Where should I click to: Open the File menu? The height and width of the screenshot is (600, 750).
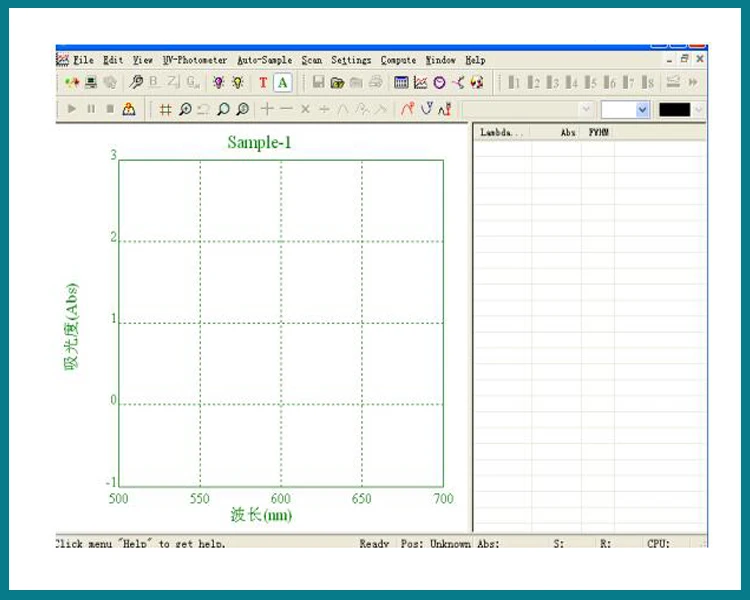tap(83, 60)
